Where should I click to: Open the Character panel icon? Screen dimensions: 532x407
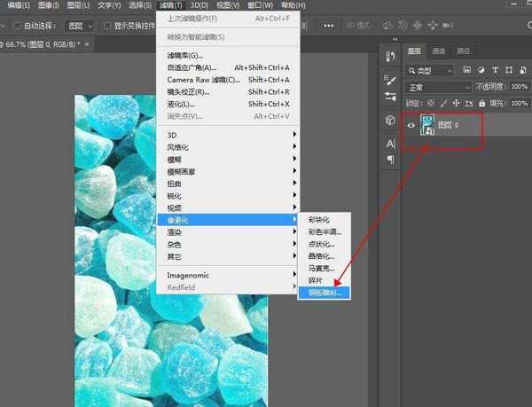[x=390, y=143]
